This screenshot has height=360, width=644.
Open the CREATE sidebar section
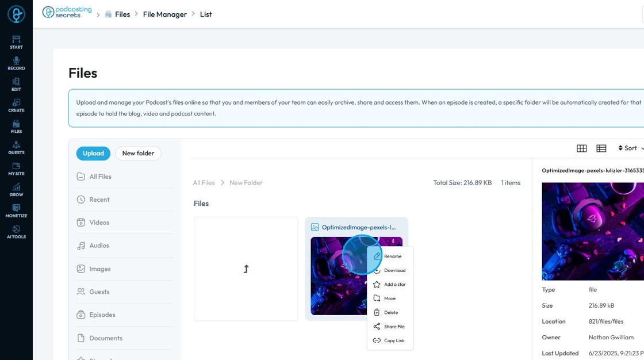[16, 105]
